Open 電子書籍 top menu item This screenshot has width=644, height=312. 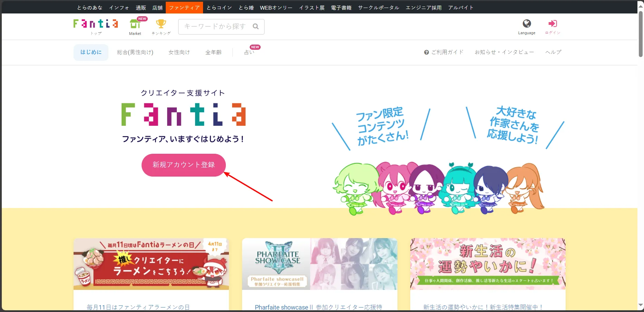[341, 8]
